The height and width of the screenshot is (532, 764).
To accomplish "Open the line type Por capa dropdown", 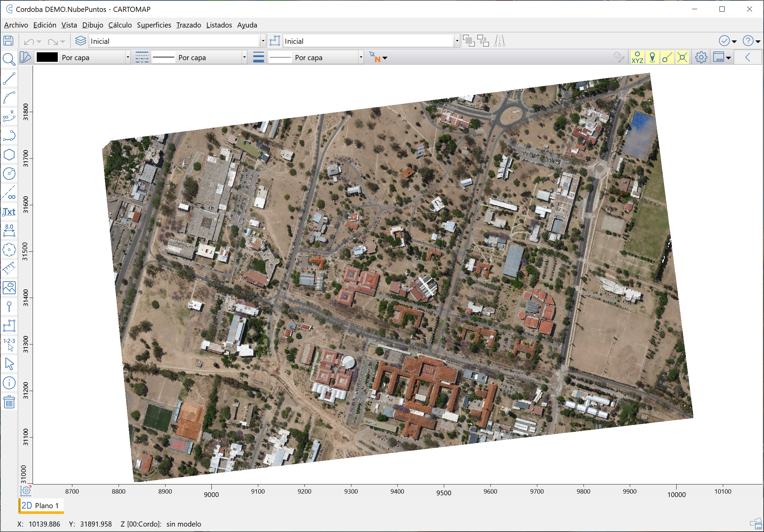I will [244, 57].
